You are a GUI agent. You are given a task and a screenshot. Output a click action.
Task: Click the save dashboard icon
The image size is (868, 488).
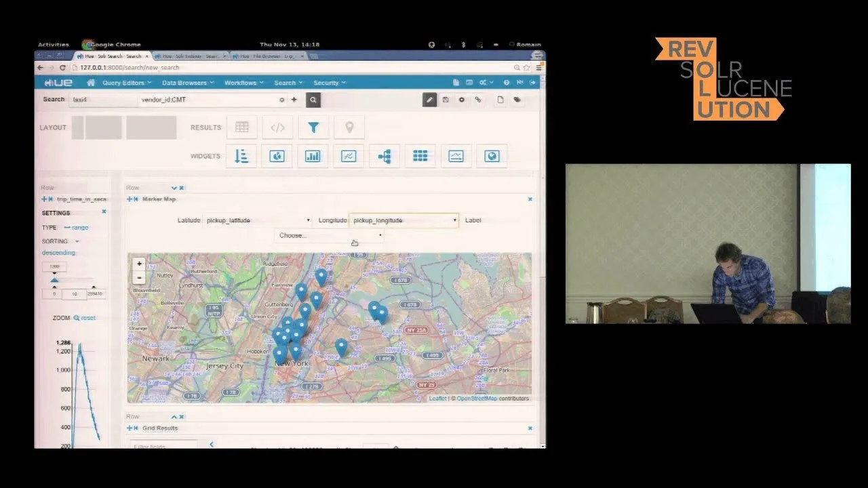pos(446,100)
